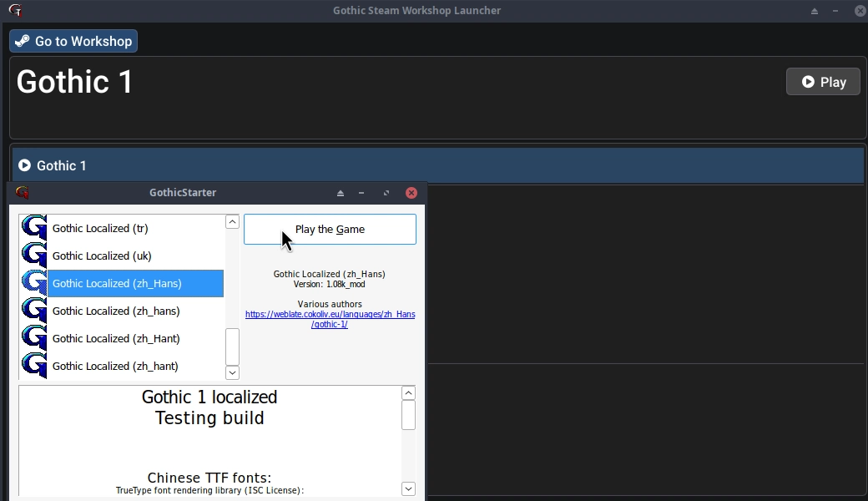Click G icon next to zh_Hant mod
Screen dimensions: 868x501
point(33,339)
